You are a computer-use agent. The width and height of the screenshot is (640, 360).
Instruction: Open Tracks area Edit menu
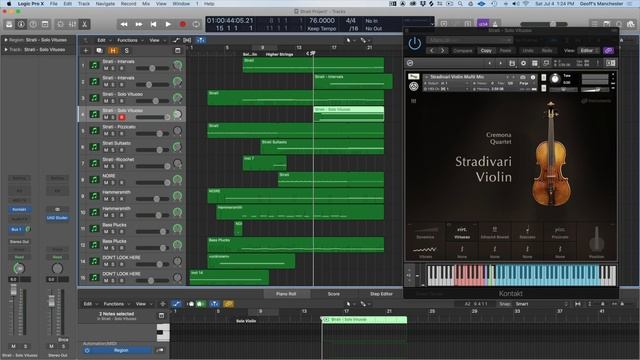pyautogui.click(x=103, y=40)
